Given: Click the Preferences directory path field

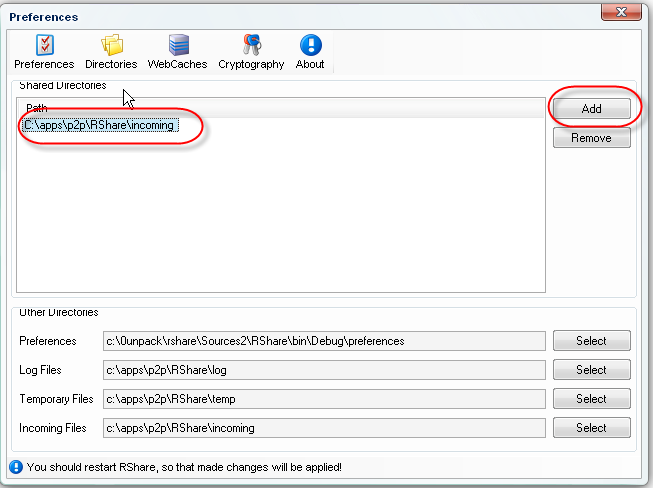Looking at the screenshot, I should [x=324, y=341].
